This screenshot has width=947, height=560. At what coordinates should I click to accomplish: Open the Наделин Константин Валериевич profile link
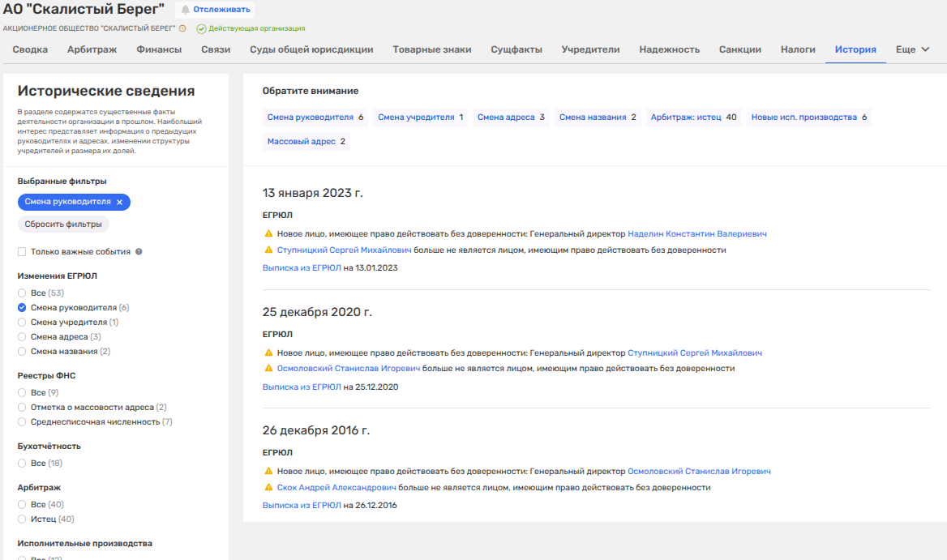pos(696,234)
